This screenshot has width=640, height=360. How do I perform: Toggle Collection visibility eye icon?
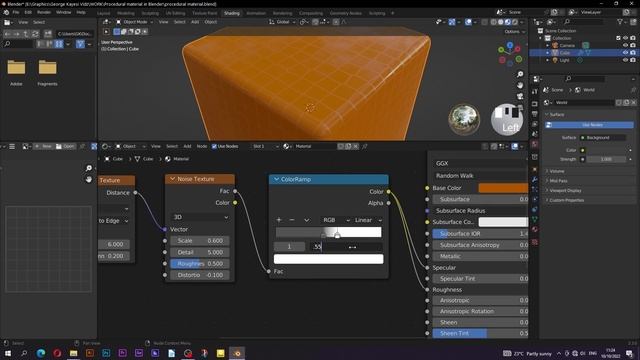coord(625,38)
